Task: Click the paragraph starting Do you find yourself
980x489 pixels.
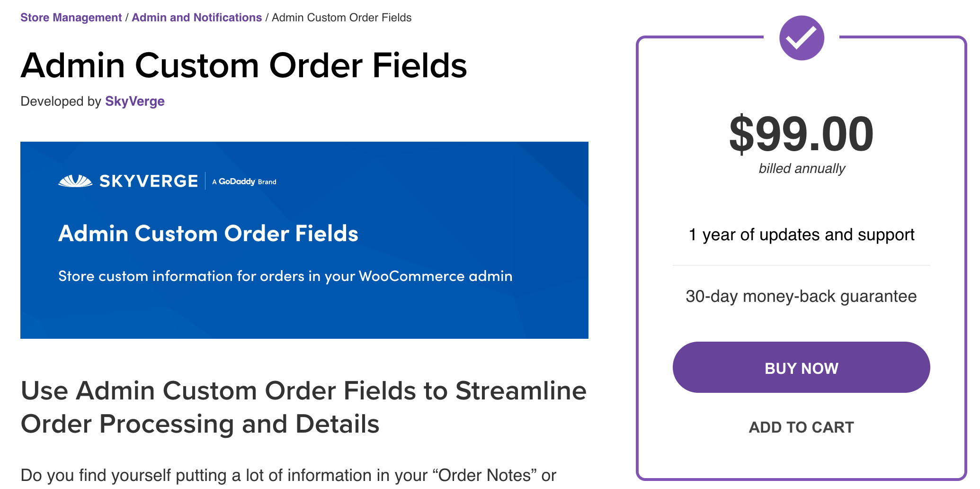Action: (288, 475)
